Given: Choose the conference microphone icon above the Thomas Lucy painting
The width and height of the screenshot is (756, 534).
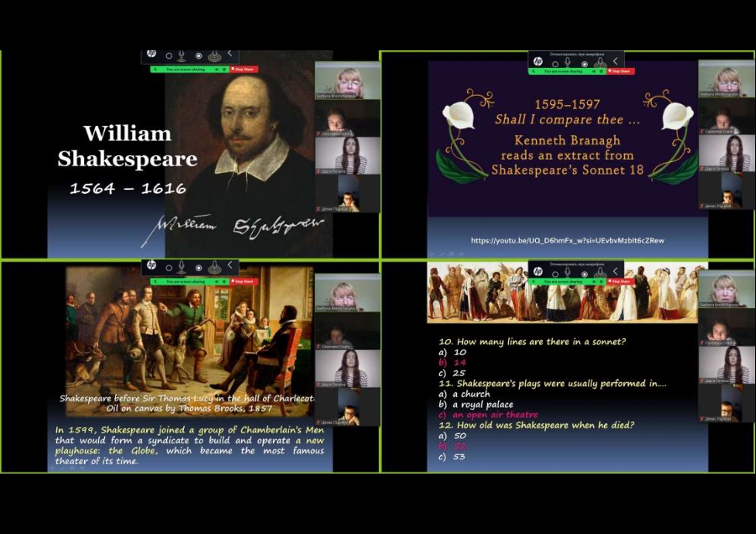Looking at the screenshot, I should coord(214,267).
